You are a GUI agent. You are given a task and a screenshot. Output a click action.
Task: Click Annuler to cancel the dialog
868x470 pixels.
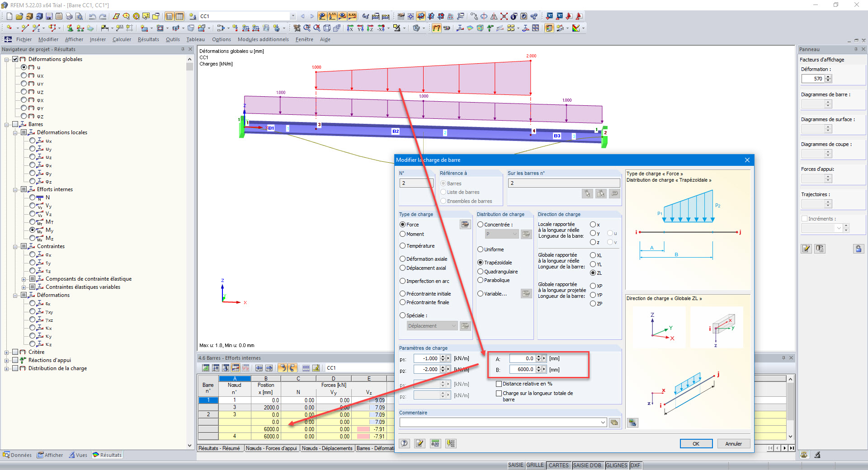[x=734, y=444]
